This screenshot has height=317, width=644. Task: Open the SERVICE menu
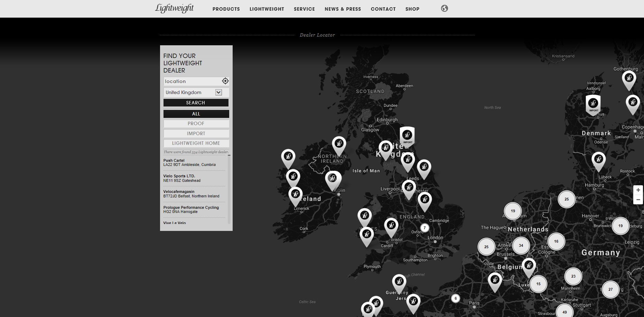(x=304, y=9)
